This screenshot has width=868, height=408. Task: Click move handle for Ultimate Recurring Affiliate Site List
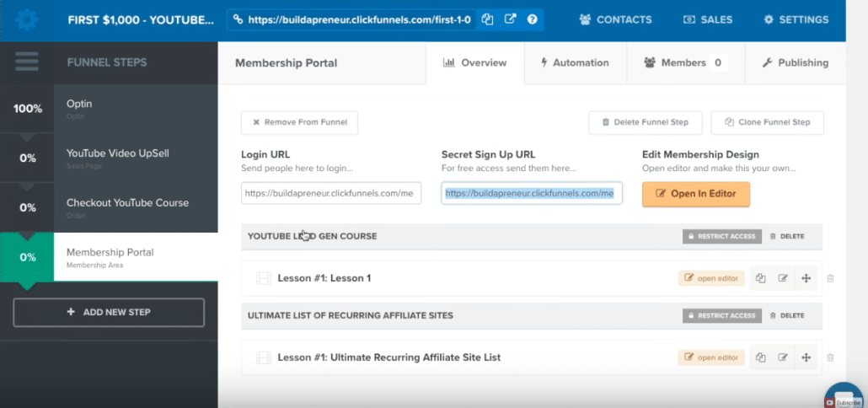click(x=806, y=357)
